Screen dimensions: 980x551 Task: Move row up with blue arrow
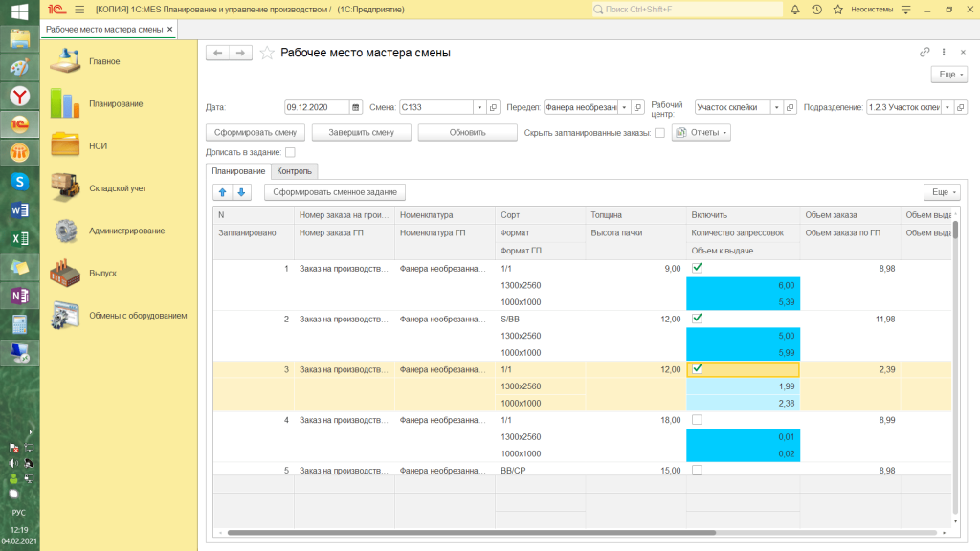tap(222, 192)
